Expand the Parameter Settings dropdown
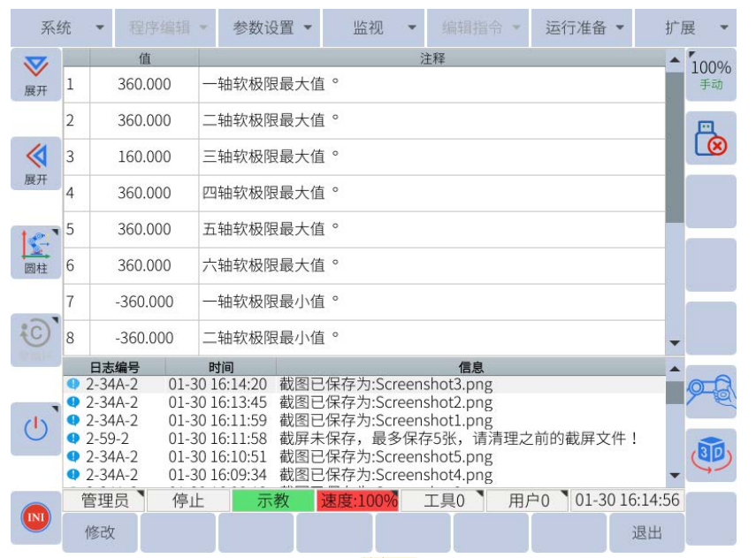This screenshot has width=756, height=558. tap(271, 28)
